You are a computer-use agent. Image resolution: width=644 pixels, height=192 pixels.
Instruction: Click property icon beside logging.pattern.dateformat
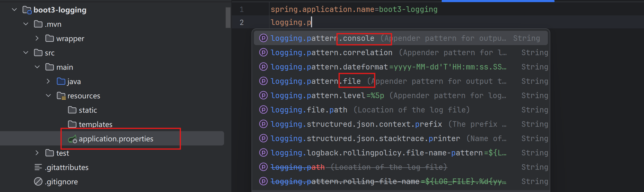click(263, 67)
